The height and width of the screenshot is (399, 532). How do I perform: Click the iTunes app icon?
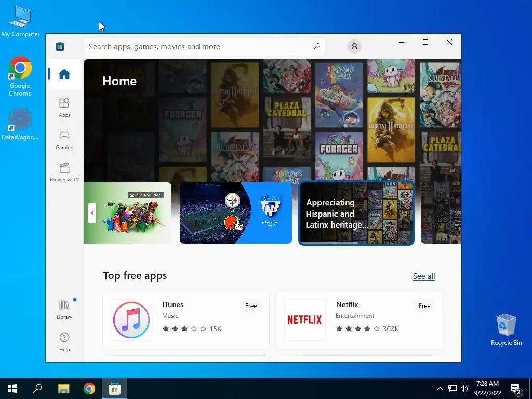tap(131, 320)
